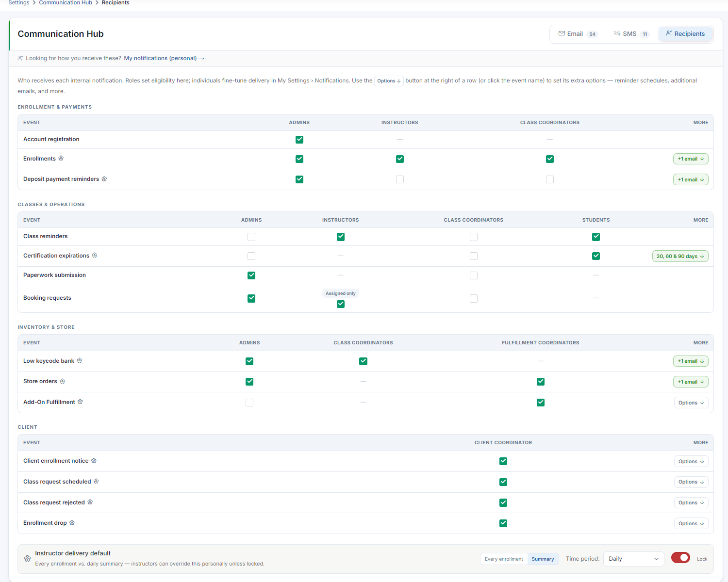
Task: Check Class Coordinators for Booking requests
Action: pyautogui.click(x=474, y=299)
